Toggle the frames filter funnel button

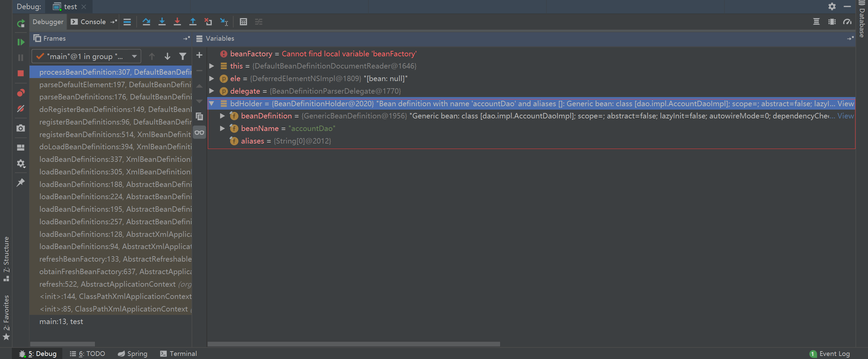[183, 56]
